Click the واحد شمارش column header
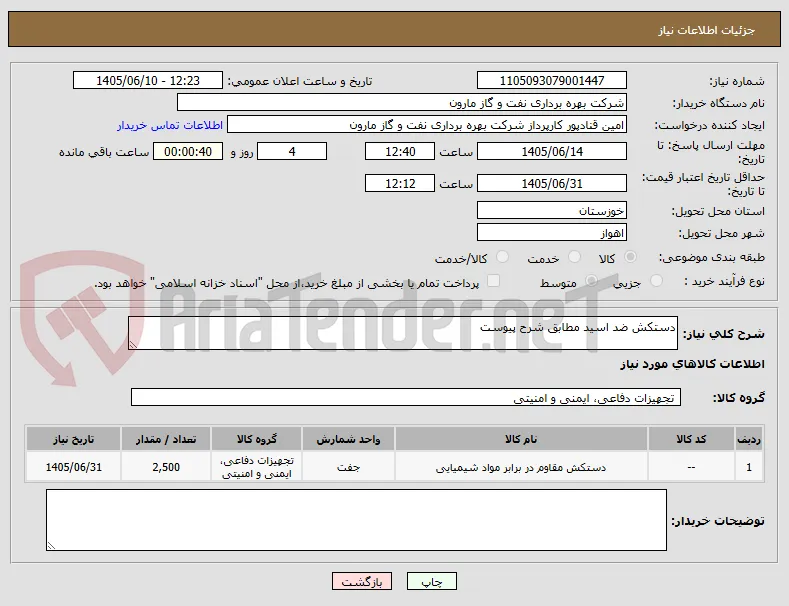The height and width of the screenshot is (606, 789). tap(348, 439)
